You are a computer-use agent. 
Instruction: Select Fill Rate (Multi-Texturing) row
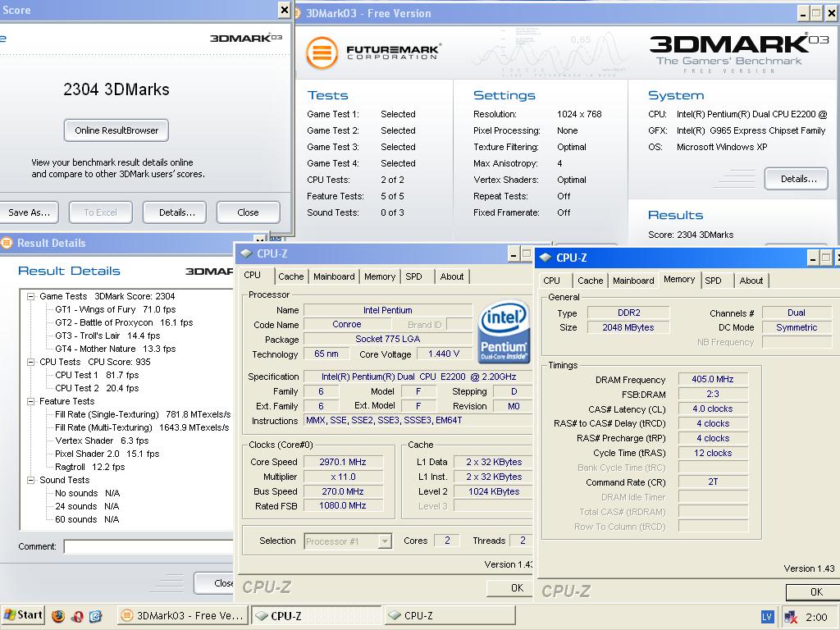pyautogui.click(x=142, y=427)
